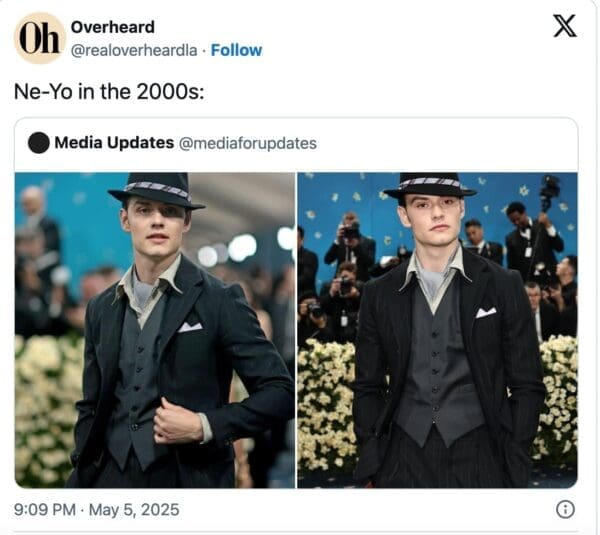Click the 9:09 PM timestamp

(x=45, y=509)
